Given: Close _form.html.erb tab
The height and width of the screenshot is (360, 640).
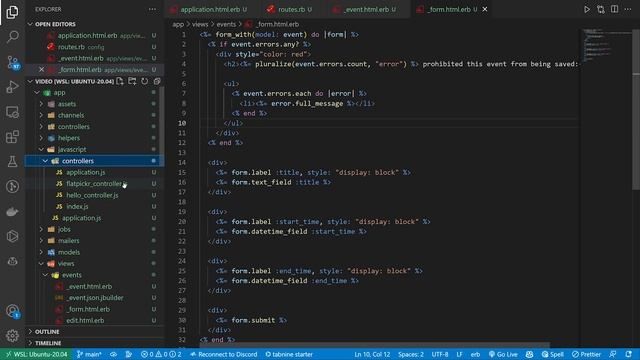Looking at the screenshot, I should click(485, 9).
